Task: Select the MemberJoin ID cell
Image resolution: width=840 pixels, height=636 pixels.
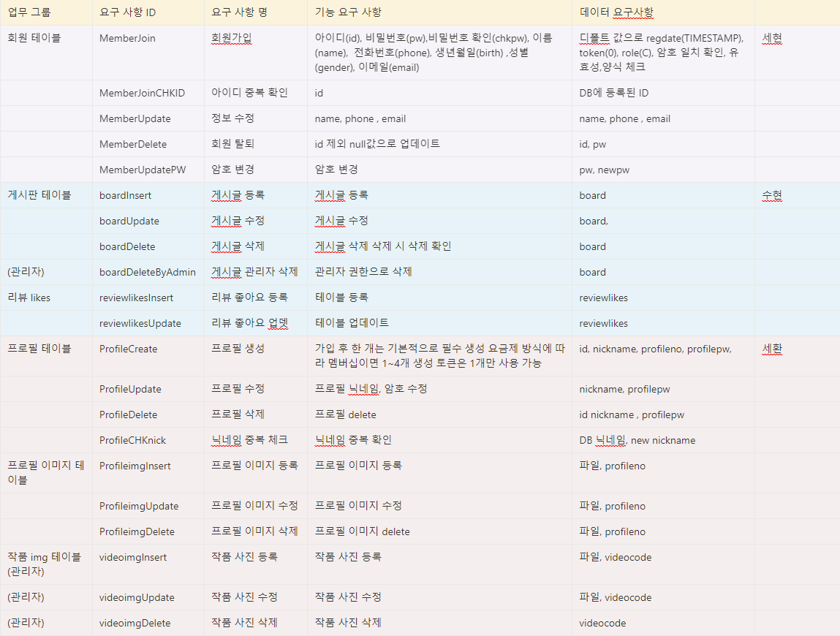Action: [x=148, y=53]
